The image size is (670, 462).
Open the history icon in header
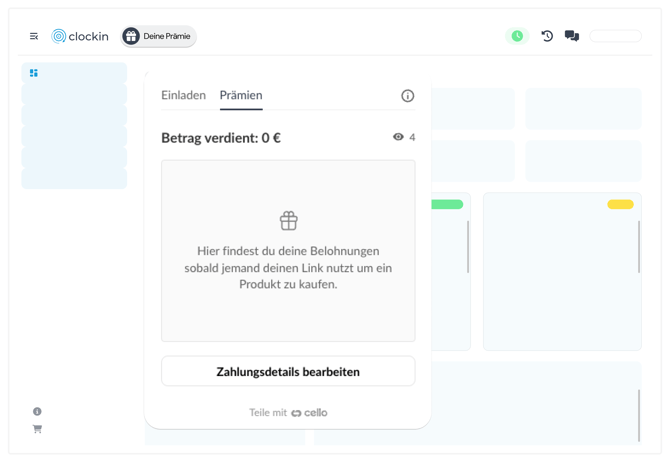click(547, 36)
